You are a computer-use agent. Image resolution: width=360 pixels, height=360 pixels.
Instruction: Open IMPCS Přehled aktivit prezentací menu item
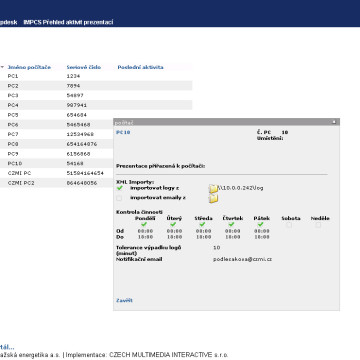pos(68,22)
